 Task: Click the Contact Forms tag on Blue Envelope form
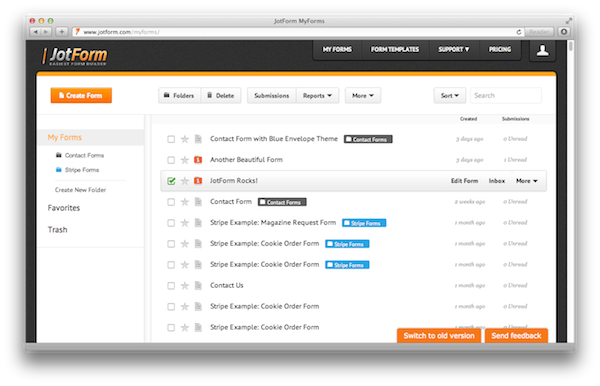368,139
